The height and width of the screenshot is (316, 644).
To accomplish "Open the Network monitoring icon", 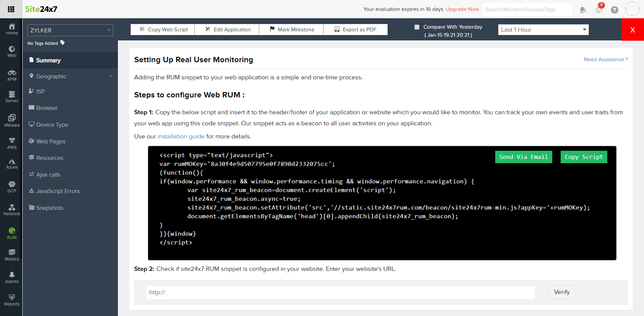I will point(12,210).
